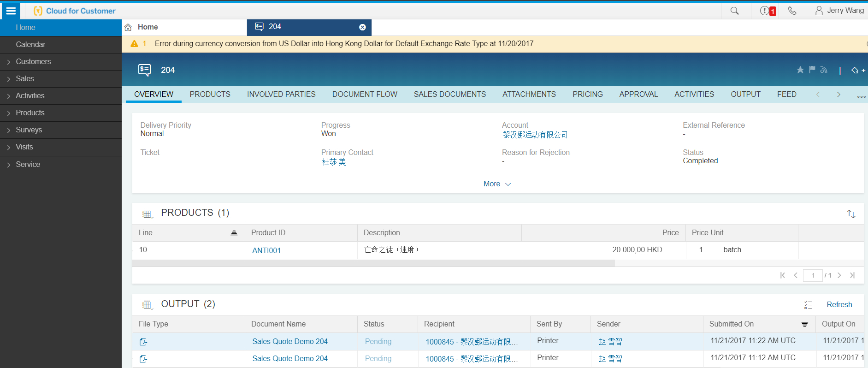Click PRODUCTS sort arrows icon

851,214
